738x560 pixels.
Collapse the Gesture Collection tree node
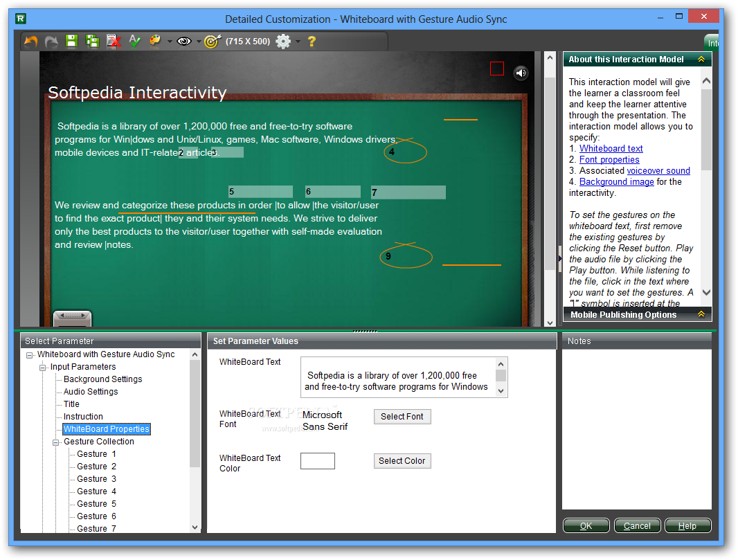(56, 442)
